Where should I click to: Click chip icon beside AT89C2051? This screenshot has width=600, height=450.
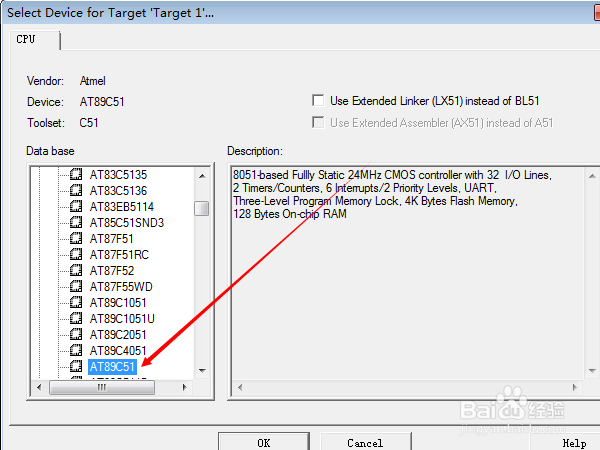pyautogui.click(x=76, y=334)
